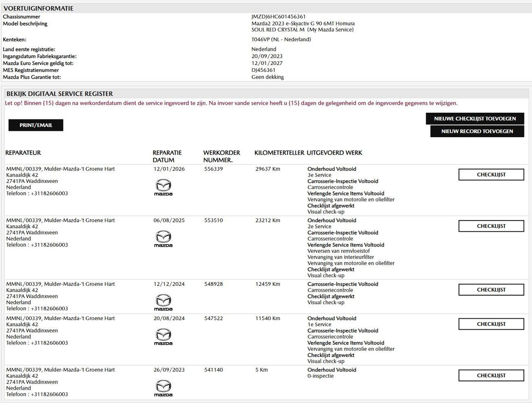Click the Mazda logo for work order 548928
The image size is (532, 403).
[x=163, y=303]
